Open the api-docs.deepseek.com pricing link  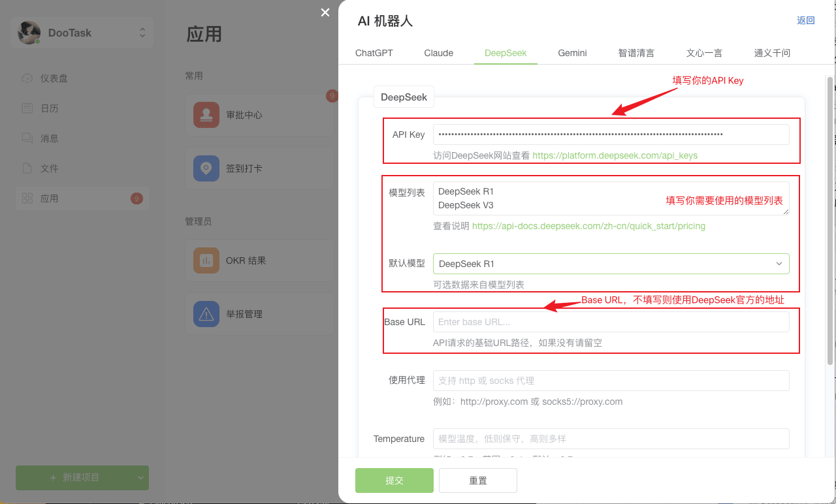click(x=588, y=226)
